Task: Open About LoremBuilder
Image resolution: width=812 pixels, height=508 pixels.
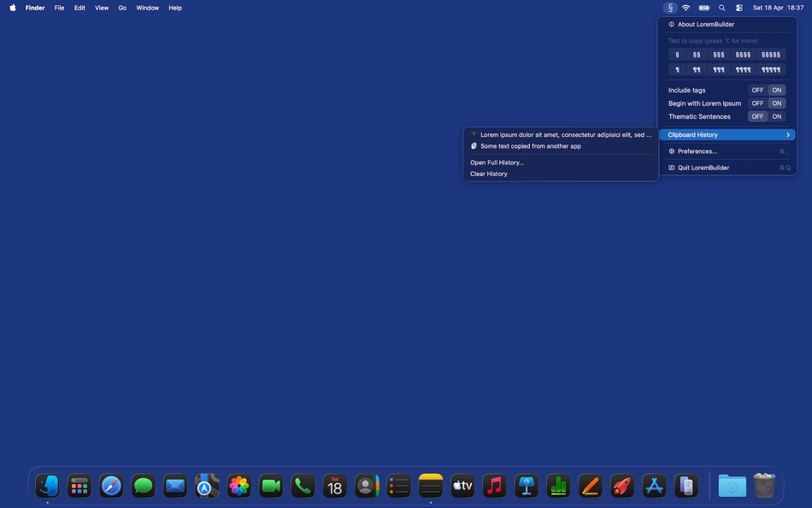Action: [x=727, y=24]
